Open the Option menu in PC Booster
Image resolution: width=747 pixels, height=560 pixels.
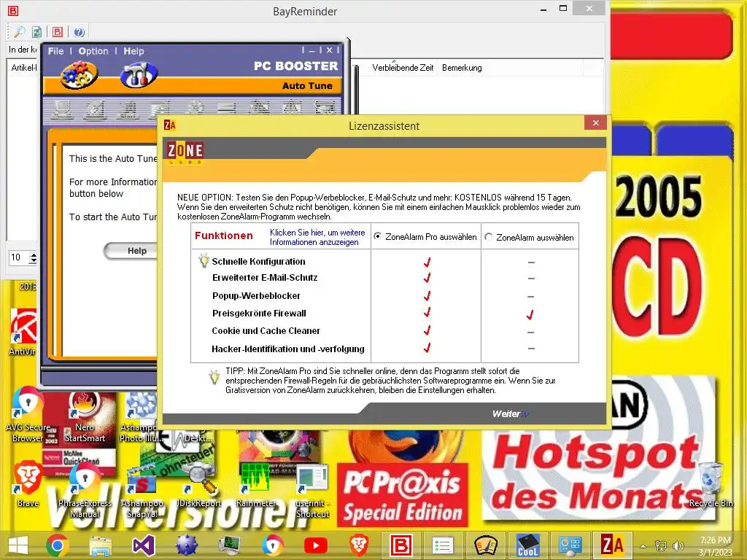[93, 51]
